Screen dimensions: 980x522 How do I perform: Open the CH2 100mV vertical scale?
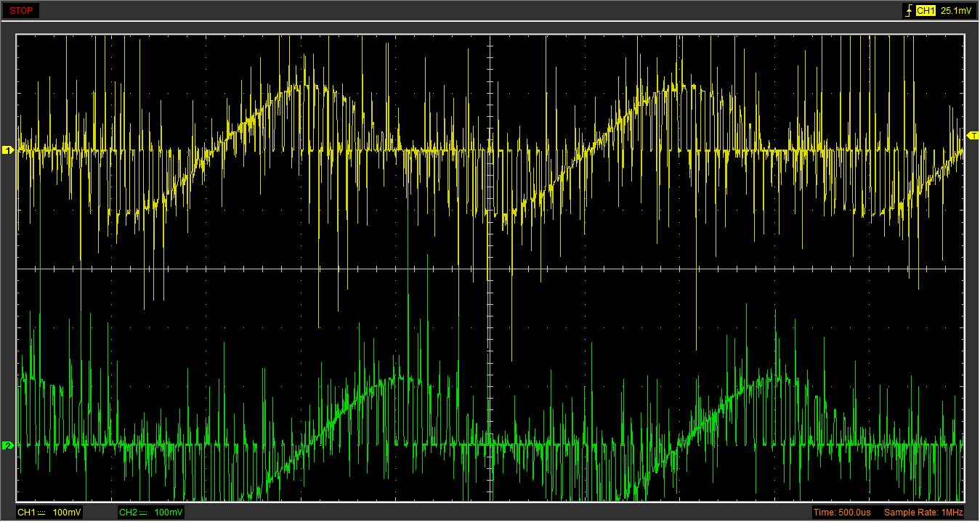pos(169,513)
